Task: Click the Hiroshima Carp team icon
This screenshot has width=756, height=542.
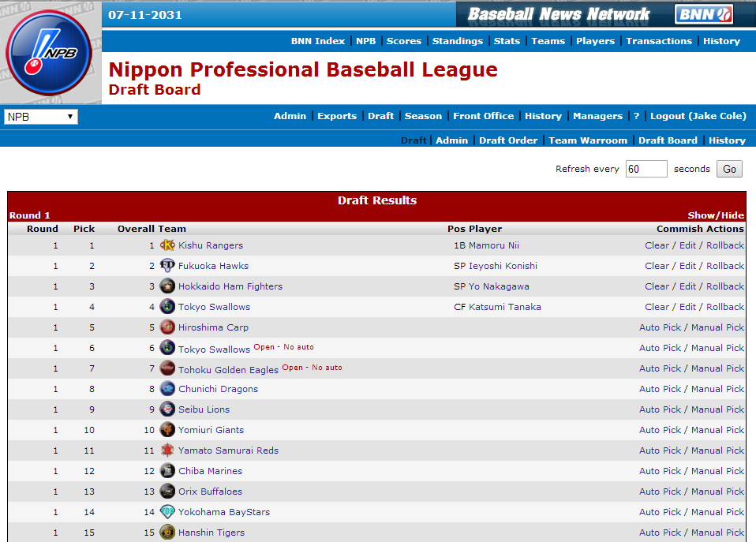Action: [x=167, y=327]
